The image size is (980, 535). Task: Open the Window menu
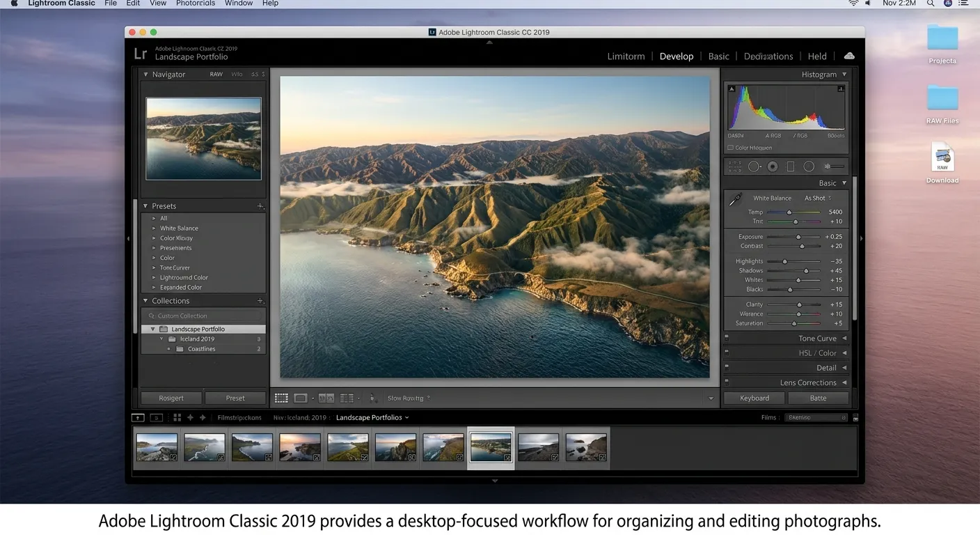(x=239, y=3)
